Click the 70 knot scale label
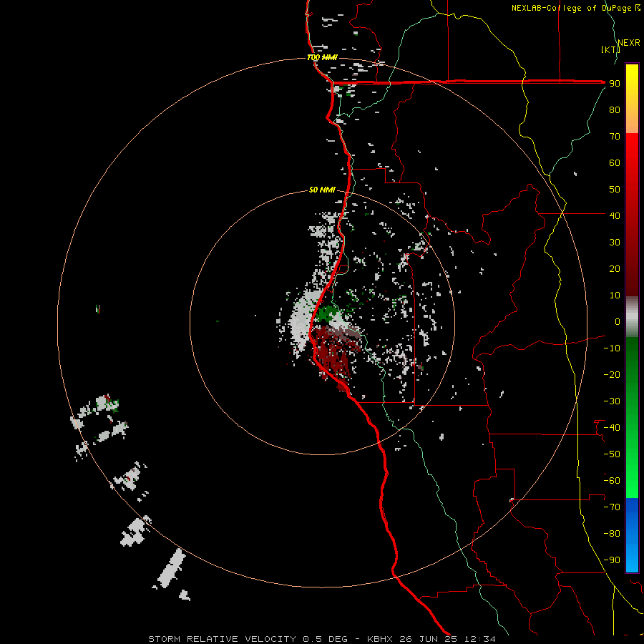This screenshot has width=644, height=644. coord(615,137)
